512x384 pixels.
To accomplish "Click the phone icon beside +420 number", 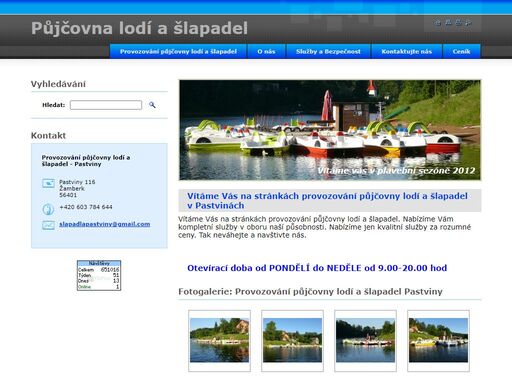I will (x=48, y=209).
